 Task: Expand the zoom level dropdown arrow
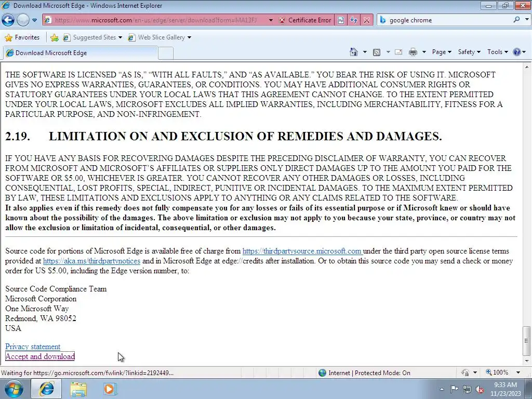pos(518,373)
